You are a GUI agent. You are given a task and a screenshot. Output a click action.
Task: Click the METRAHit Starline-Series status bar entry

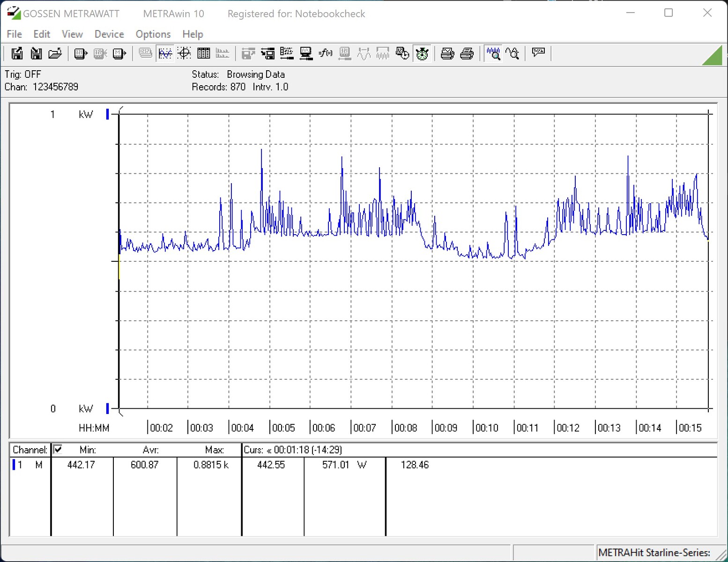pyautogui.click(x=654, y=553)
